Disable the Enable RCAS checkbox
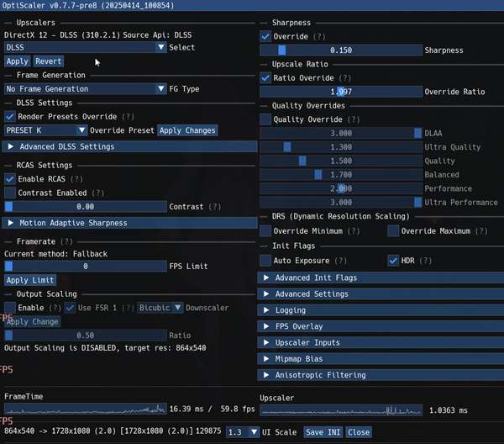 (10, 179)
